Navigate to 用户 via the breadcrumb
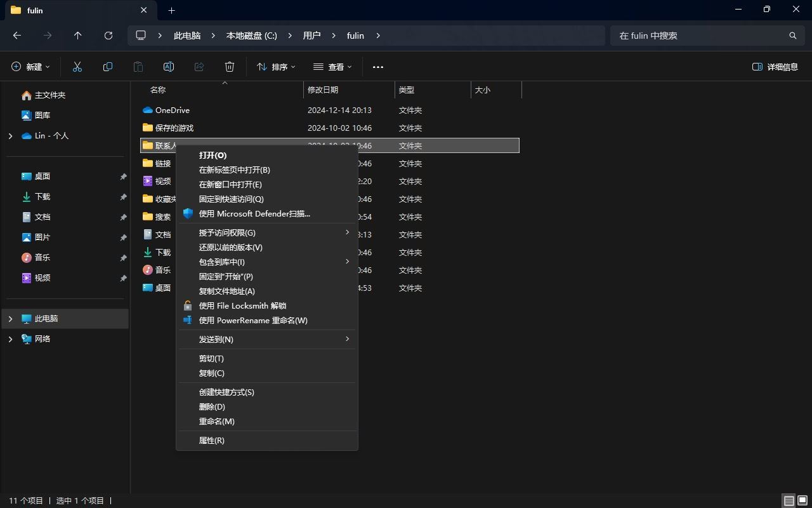Screen dimensions: 812x508 311,36
